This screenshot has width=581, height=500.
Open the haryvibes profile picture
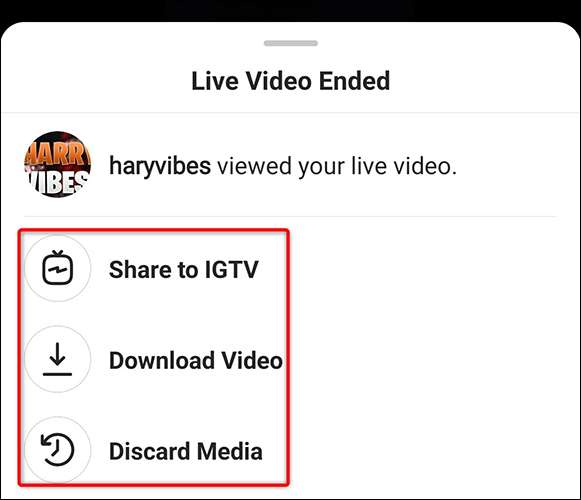coord(57,165)
